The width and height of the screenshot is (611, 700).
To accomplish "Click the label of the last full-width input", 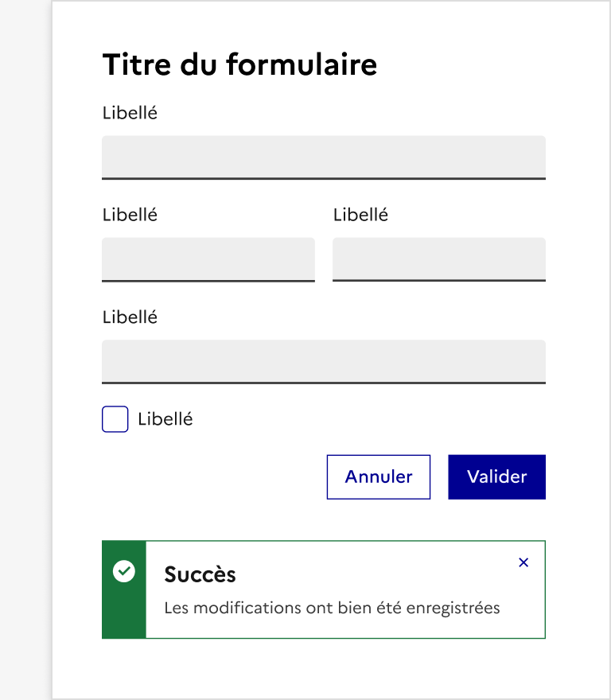I will point(130,317).
